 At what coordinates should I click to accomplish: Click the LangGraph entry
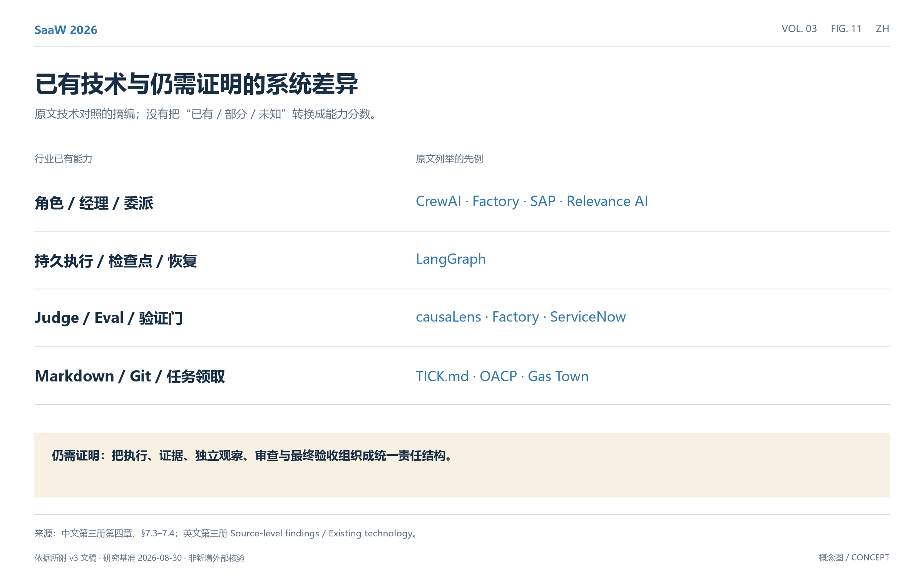click(451, 259)
